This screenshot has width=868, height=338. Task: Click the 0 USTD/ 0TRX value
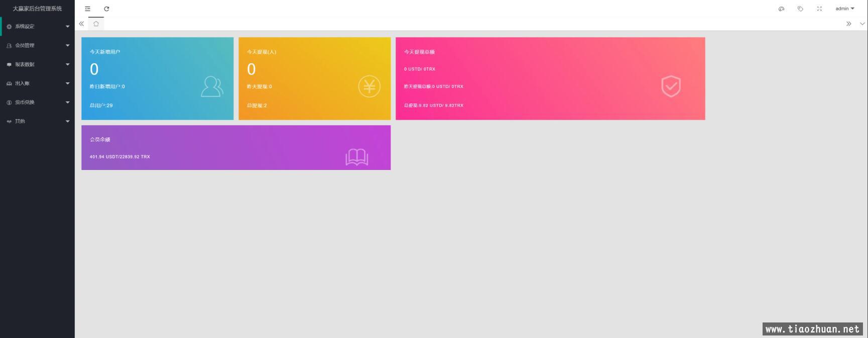pyautogui.click(x=420, y=69)
